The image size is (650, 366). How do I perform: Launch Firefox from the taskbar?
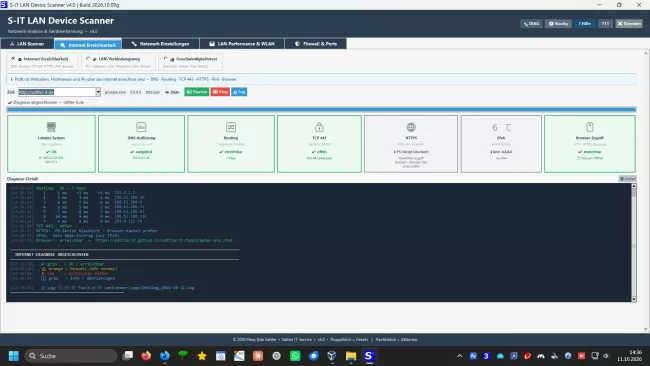point(146,356)
